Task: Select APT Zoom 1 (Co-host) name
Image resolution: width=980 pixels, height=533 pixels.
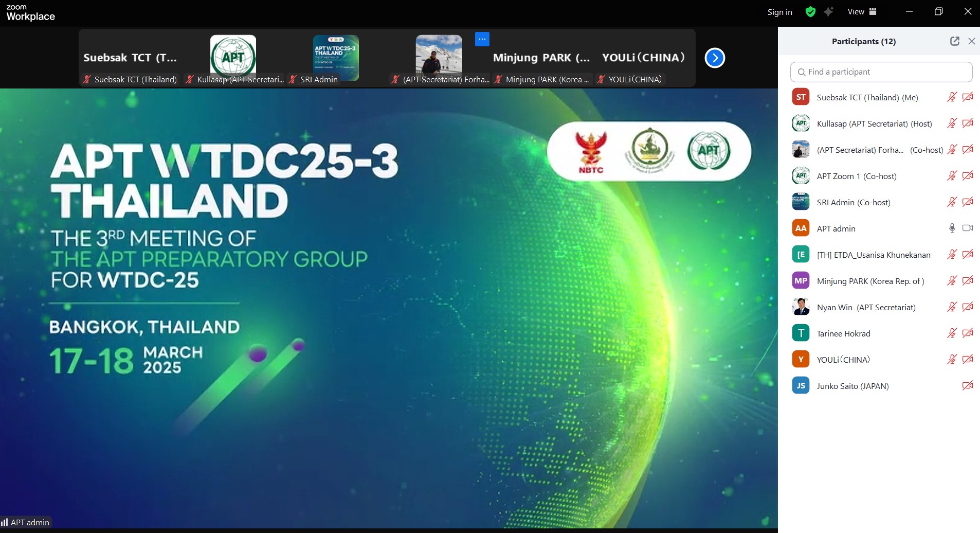Action: click(857, 176)
